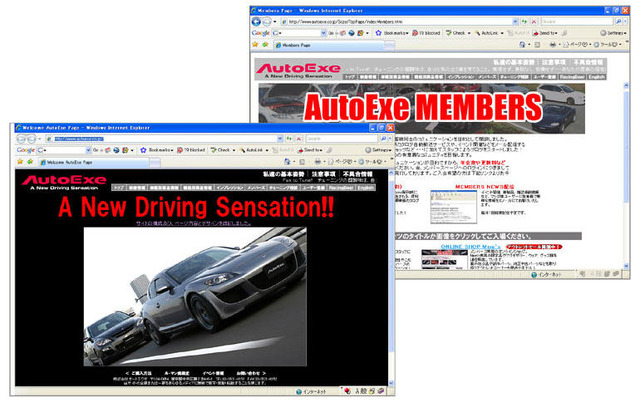Click Online Shop preview thumbnail
Screen dimensions: 640x400
444,259
